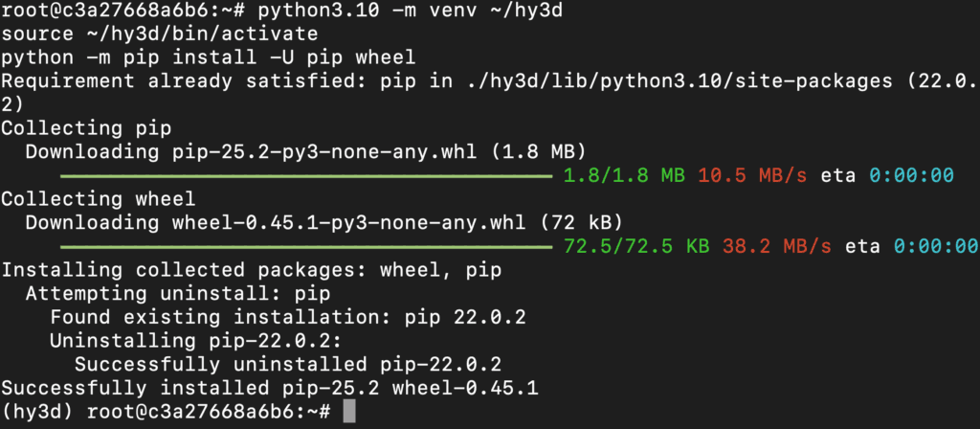Click the pip download progress bar

click(x=306, y=176)
